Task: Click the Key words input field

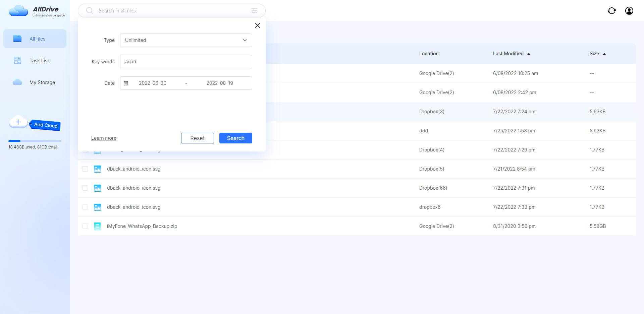Action: tap(186, 62)
